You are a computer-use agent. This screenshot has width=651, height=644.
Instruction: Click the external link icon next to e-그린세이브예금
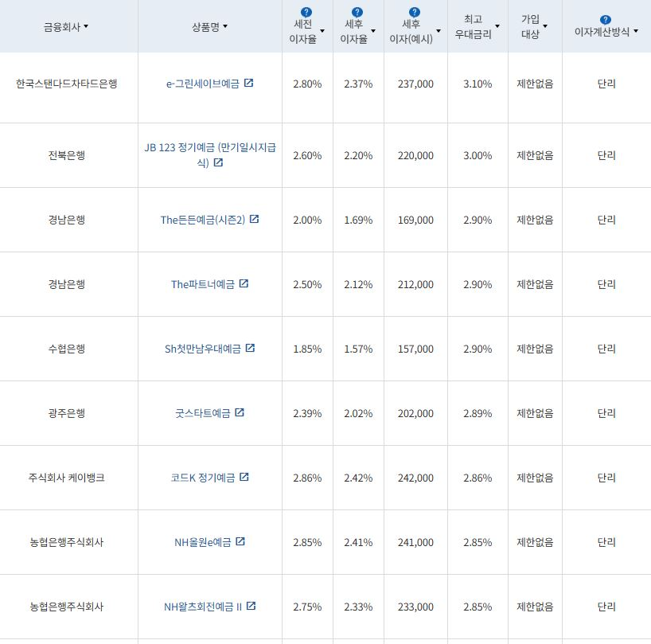(x=248, y=82)
